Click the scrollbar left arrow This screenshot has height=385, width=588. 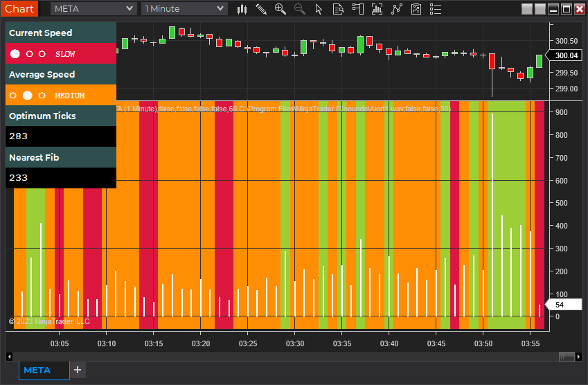coord(10,357)
